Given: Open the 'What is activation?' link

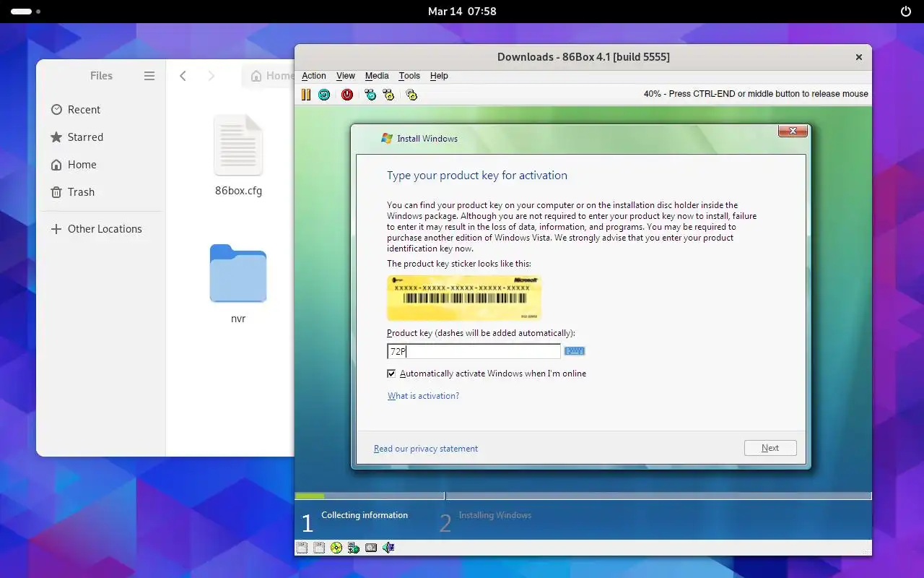Looking at the screenshot, I should pyautogui.click(x=423, y=396).
